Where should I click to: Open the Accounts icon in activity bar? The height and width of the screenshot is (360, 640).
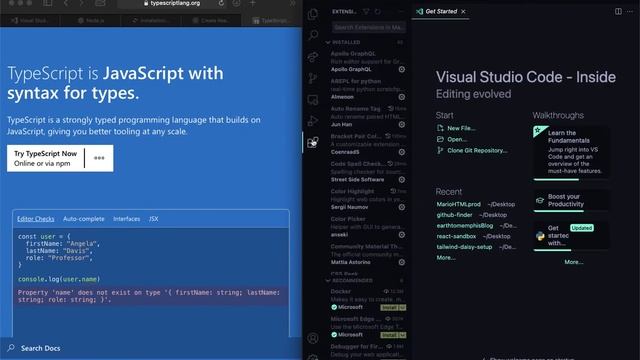(x=313, y=338)
